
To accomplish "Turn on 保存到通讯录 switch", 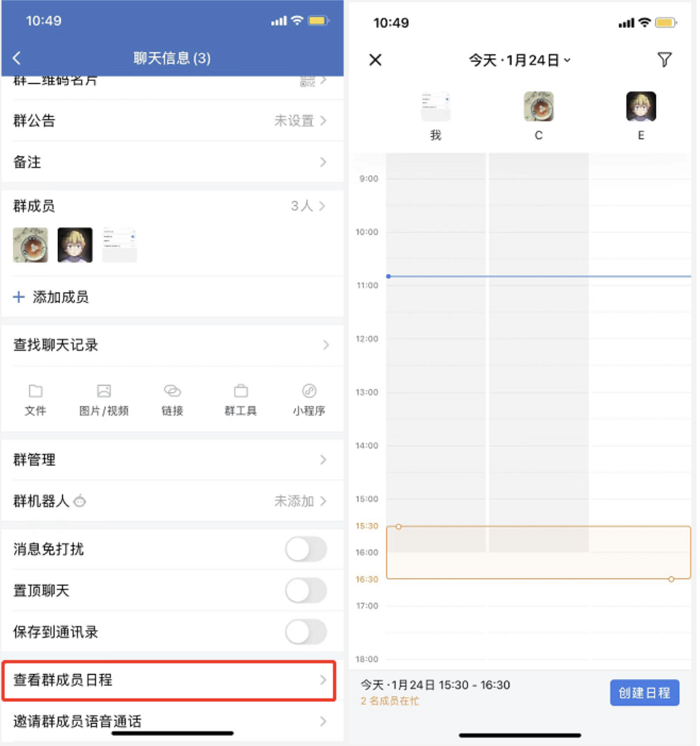I will (x=305, y=632).
